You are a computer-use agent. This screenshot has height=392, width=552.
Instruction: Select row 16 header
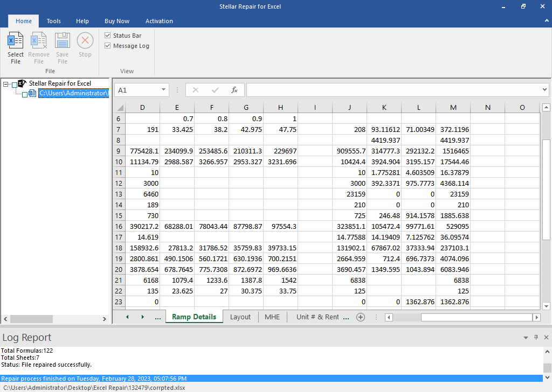pos(119,226)
